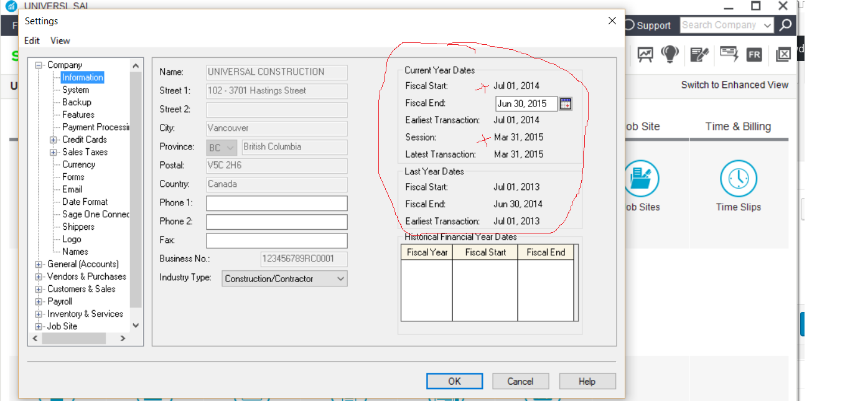Click the Fiscal Year column header
Viewport: 868px width, 401px height.
[427, 252]
